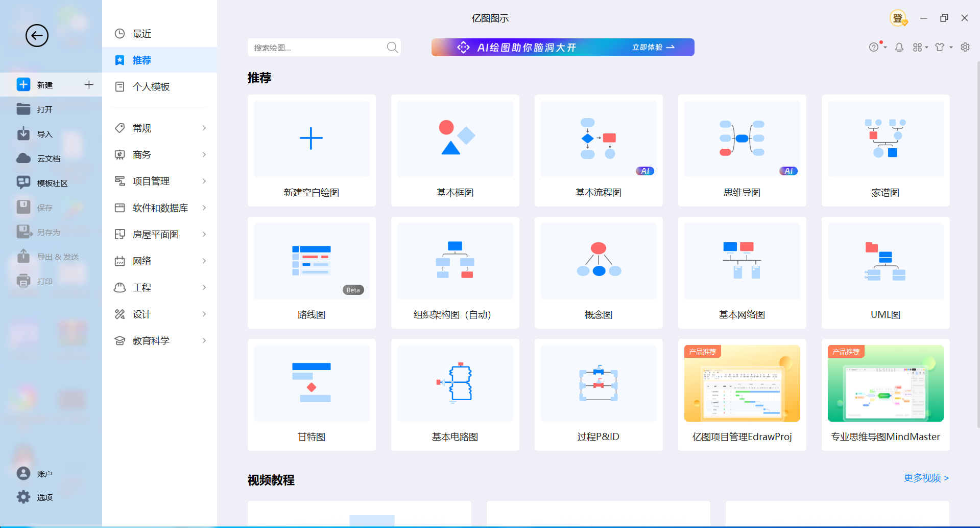
Task: Click the 新建 blue plus square icon
Action: [x=23, y=84]
